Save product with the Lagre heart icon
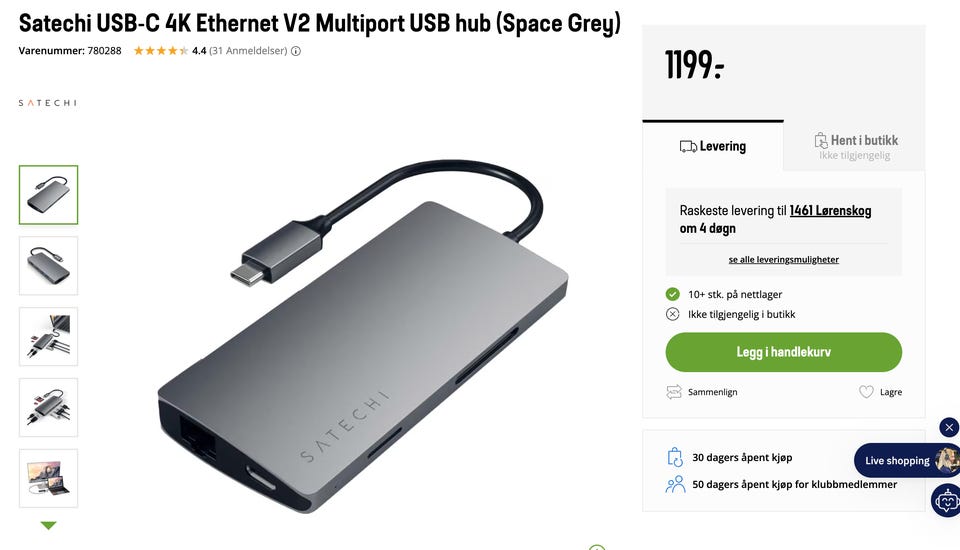 (x=866, y=392)
